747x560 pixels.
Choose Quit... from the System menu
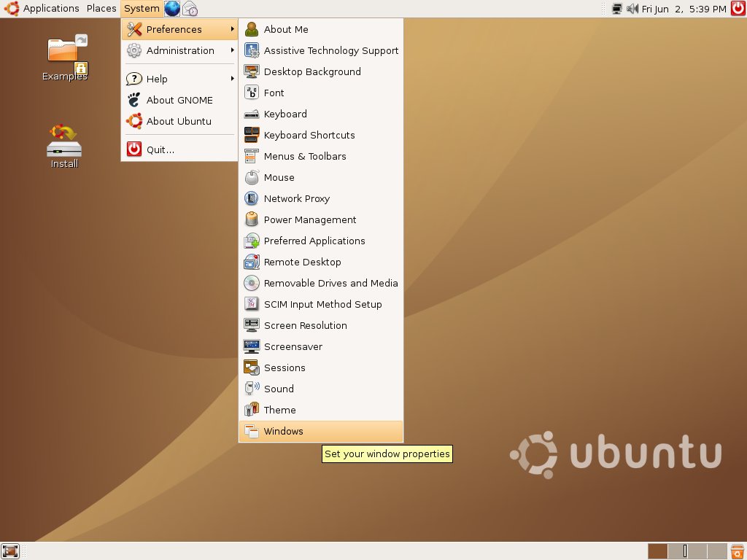pyautogui.click(x=179, y=149)
